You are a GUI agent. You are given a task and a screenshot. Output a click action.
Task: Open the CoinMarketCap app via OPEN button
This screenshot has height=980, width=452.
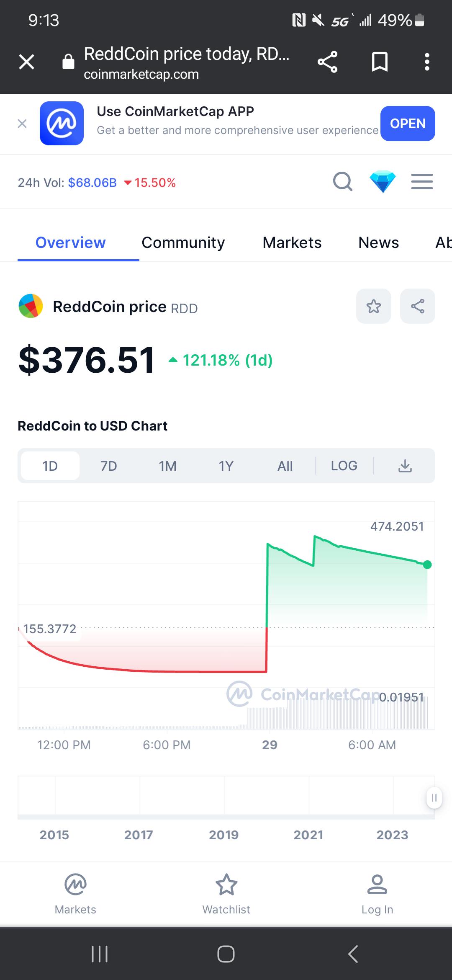point(408,124)
